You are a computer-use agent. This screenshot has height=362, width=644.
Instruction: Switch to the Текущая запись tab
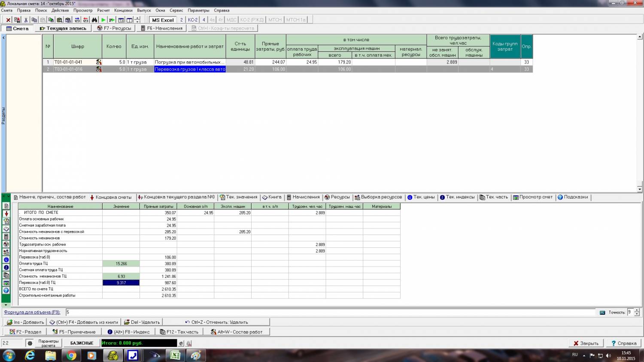[x=63, y=28]
